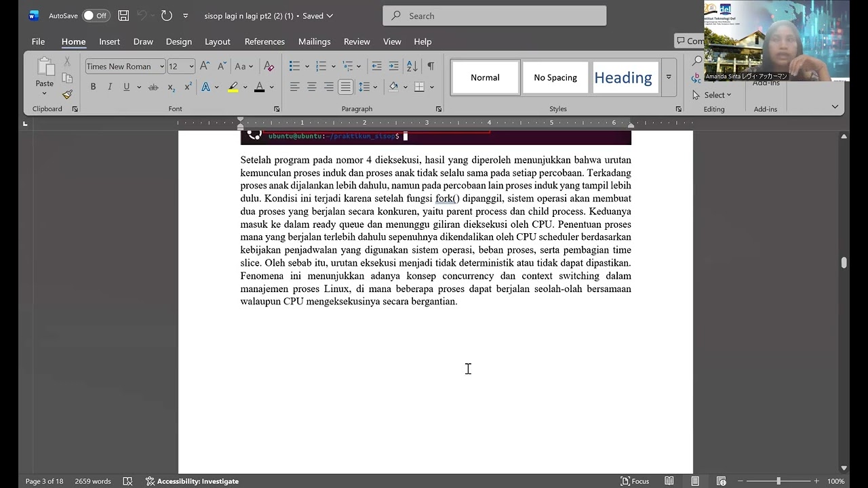Switch to the Design tab

click(x=178, y=41)
